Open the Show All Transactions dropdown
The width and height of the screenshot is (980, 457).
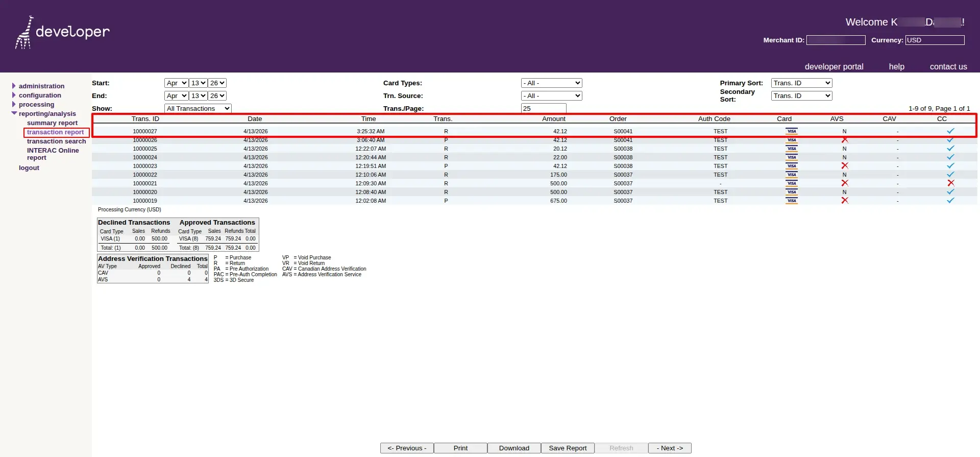point(198,108)
